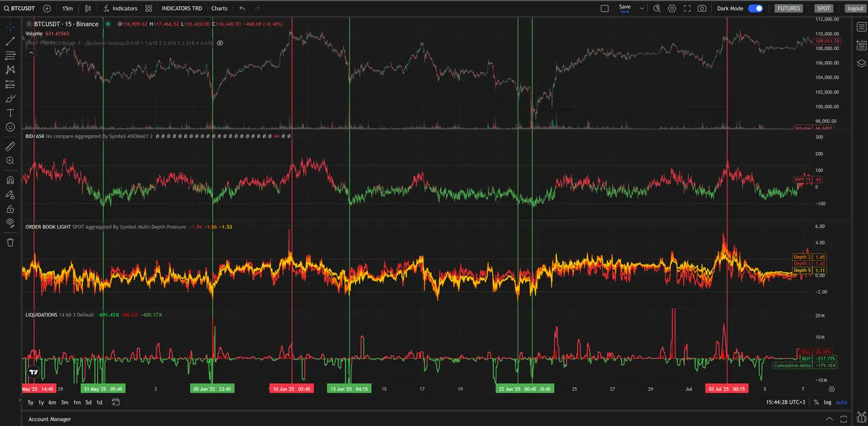Viewport: 868px width, 426px height.
Task: Click the BID/ASK indicator title
Action: pyautogui.click(x=35, y=135)
